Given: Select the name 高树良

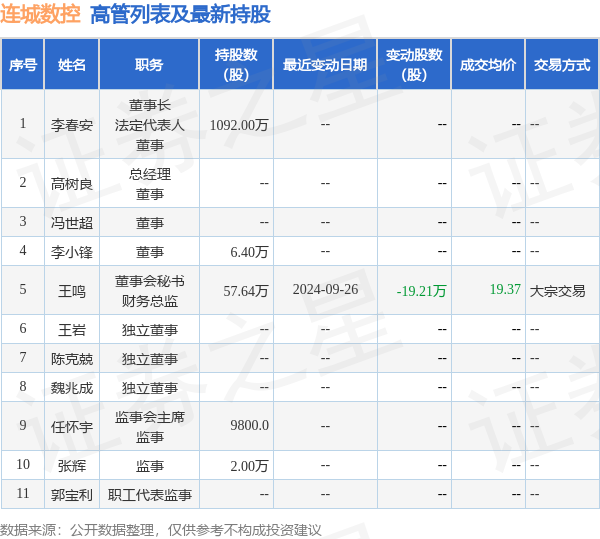Looking at the screenshot, I should point(72,184).
